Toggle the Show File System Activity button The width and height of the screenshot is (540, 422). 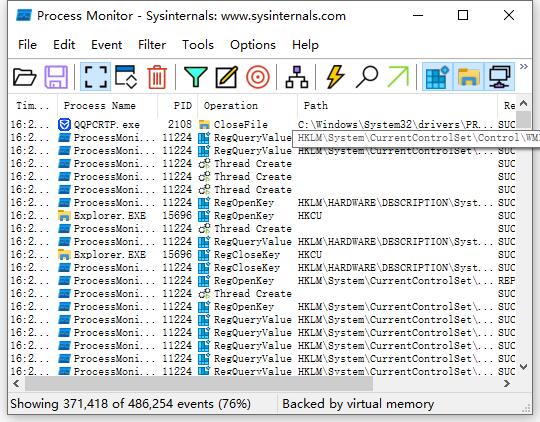(x=469, y=77)
